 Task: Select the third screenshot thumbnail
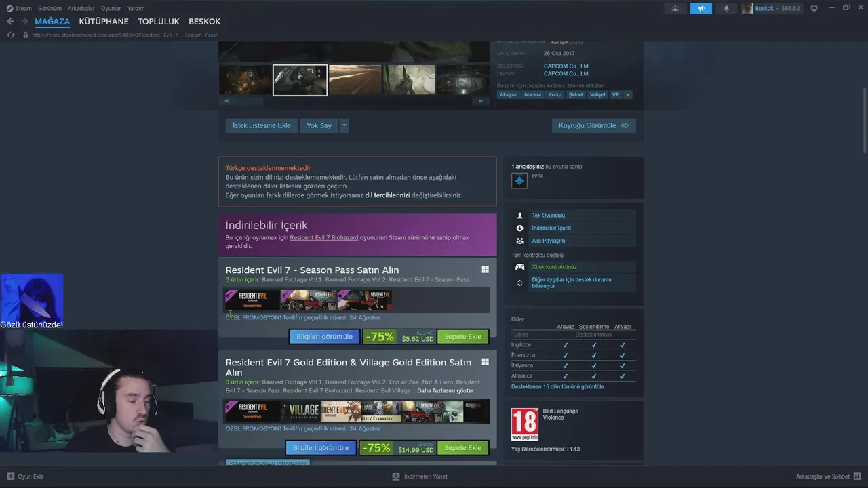pyautogui.click(x=355, y=80)
